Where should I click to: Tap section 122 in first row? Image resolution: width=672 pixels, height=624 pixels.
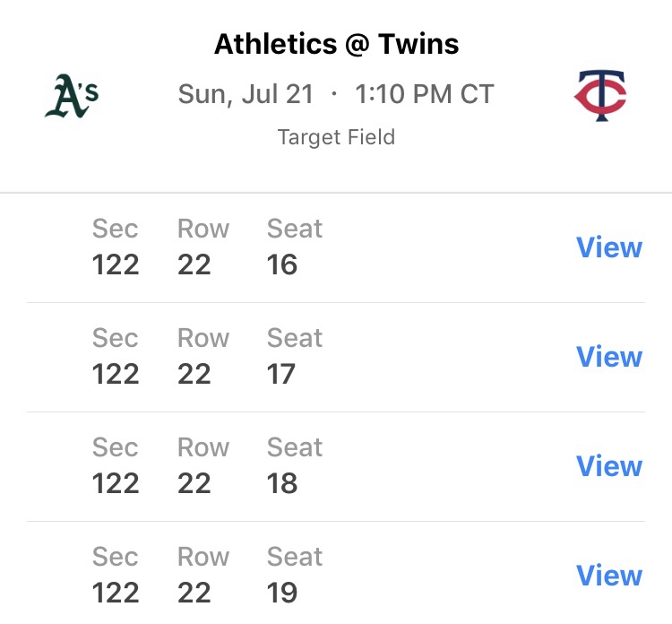pyautogui.click(x=116, y=265)
